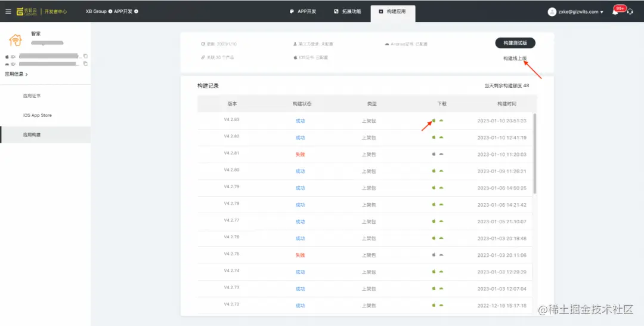Click greyed iOS icon for V4.2.81
This screenshot has width=644, height=326.
click(x=434, y=154)
